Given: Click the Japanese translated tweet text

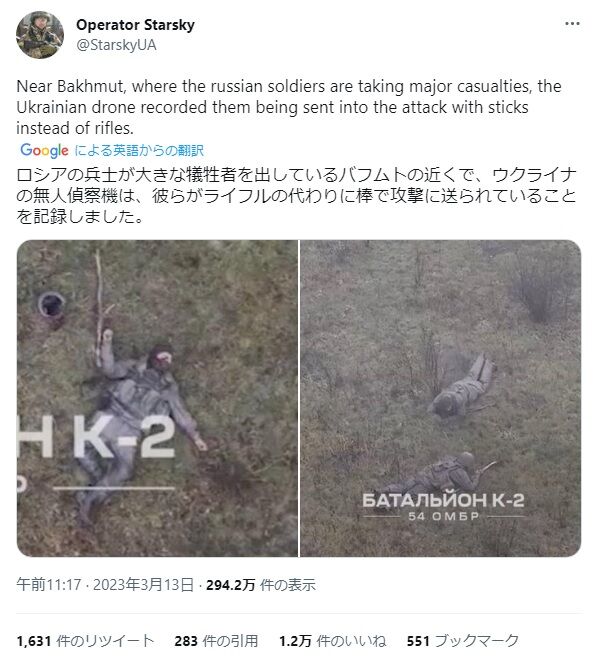Looking at the screenshot, I should click(x=296, y=196).
